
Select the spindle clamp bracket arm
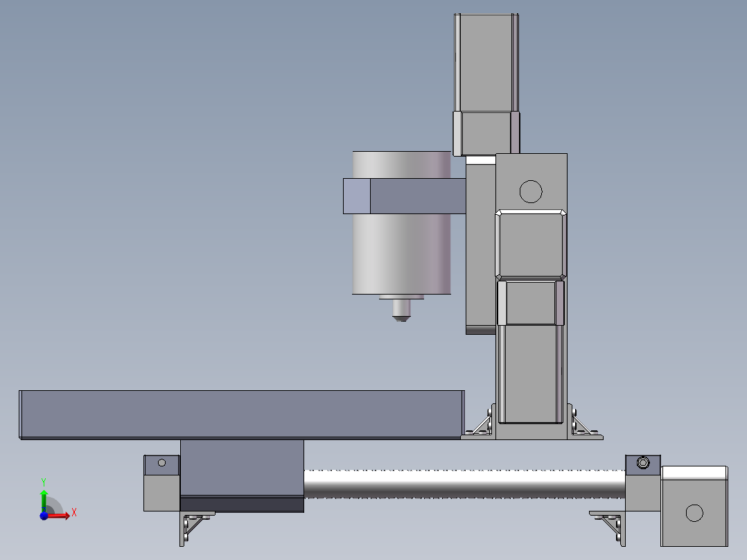pyautogui.click(x=404, y=196)
